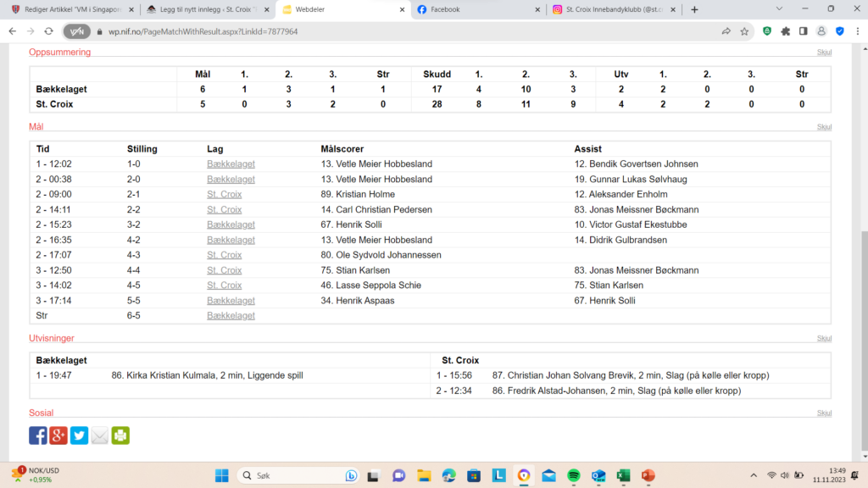Show hidden system tray icons
Screen dimensions: 868x488
(x=754, y=475)
